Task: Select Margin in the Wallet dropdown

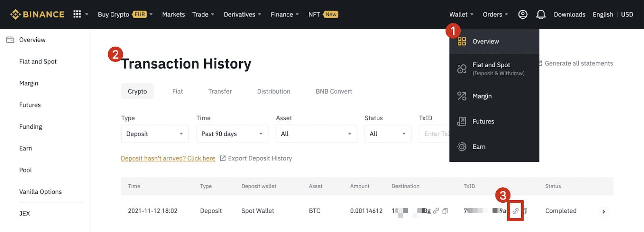Action: tap(494, 96)
